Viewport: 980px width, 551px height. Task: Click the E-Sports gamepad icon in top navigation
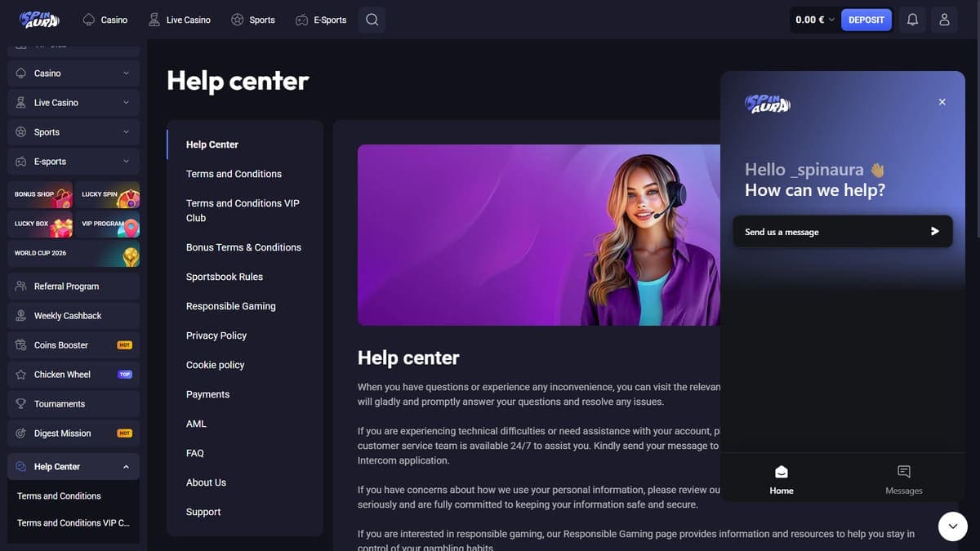[302, 20]
